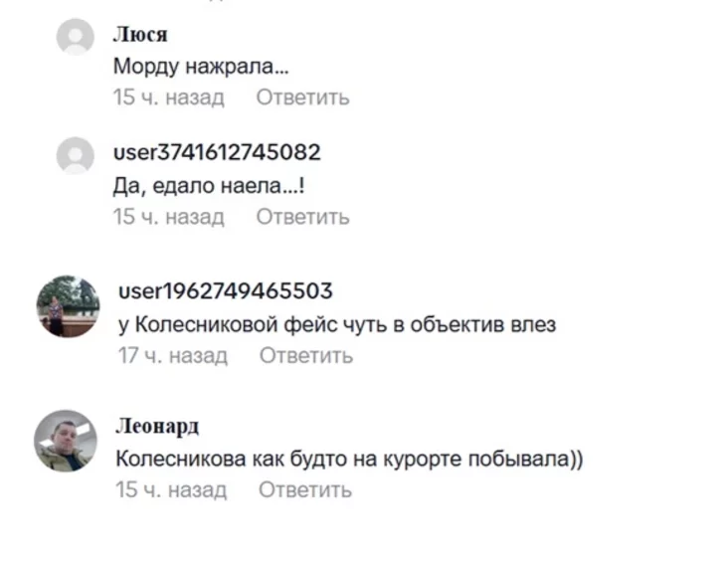This screenshot has width=728, height=561.
Task: Reply to the comment about фейс в объектив
Action: coord(305,355)
